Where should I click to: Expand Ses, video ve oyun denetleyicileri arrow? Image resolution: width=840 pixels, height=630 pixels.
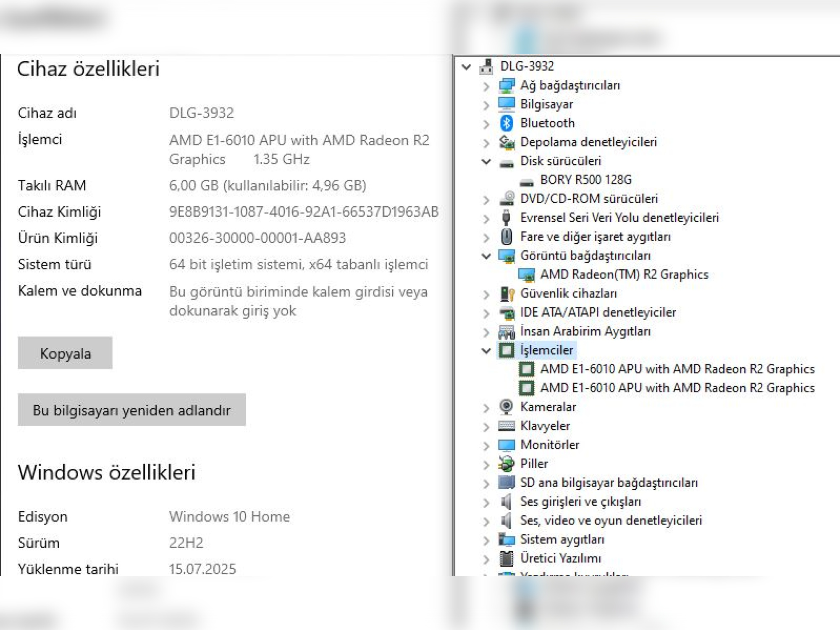[x=486, y=521]
